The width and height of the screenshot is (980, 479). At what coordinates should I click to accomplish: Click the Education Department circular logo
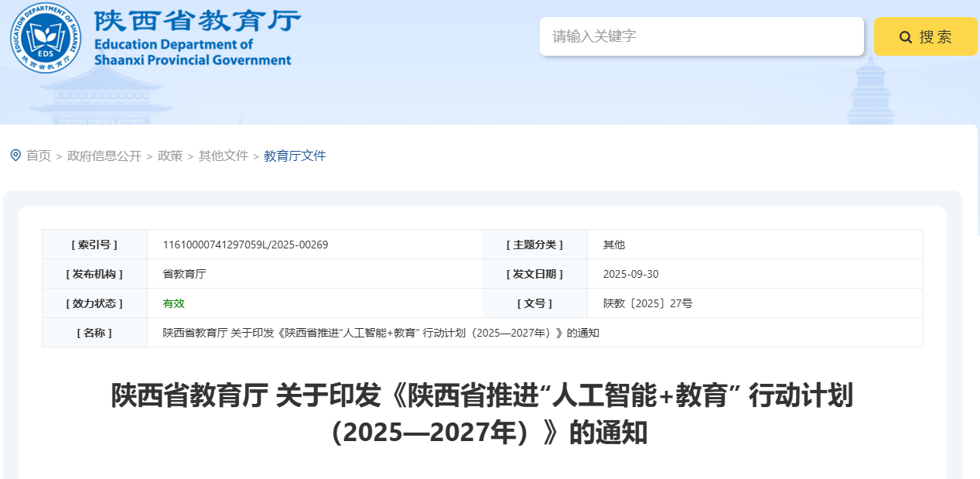point(46,37)
